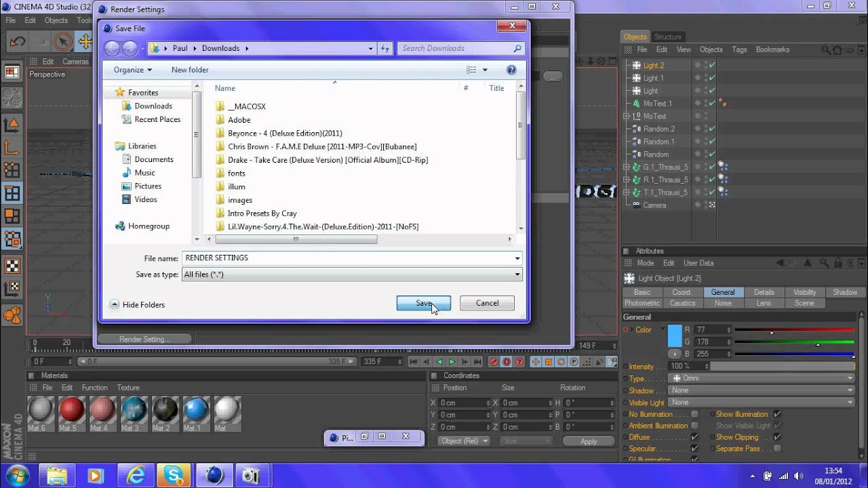Play the animation forward in the timeline
The image size is (868, 488).
pos(452,362)
